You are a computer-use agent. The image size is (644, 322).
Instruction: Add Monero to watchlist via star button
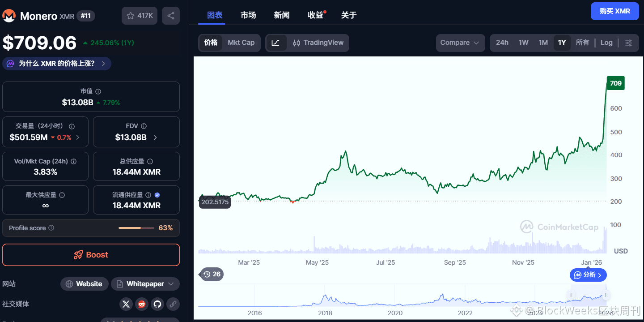140,16
